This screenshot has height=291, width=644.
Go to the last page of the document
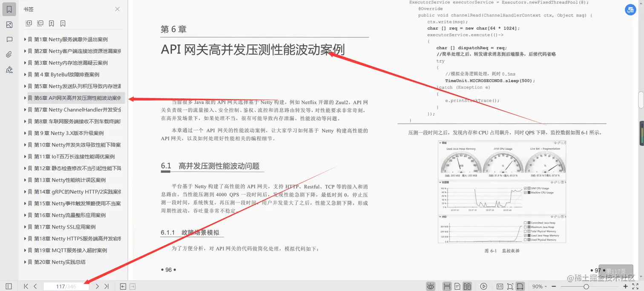click(107, 286)
